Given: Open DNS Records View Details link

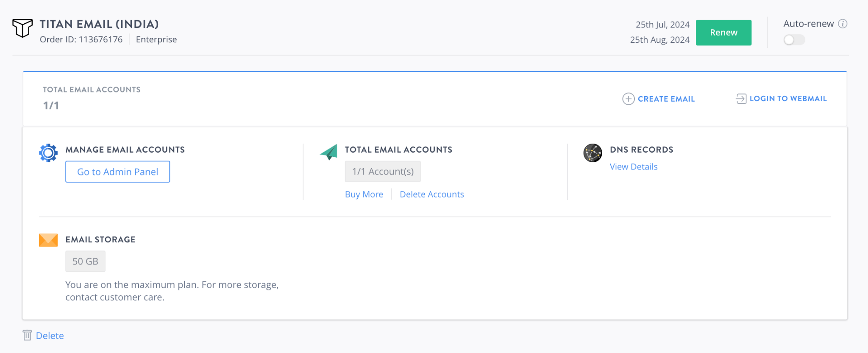Looking at the screenshot, I should click(x=633, y=167).
